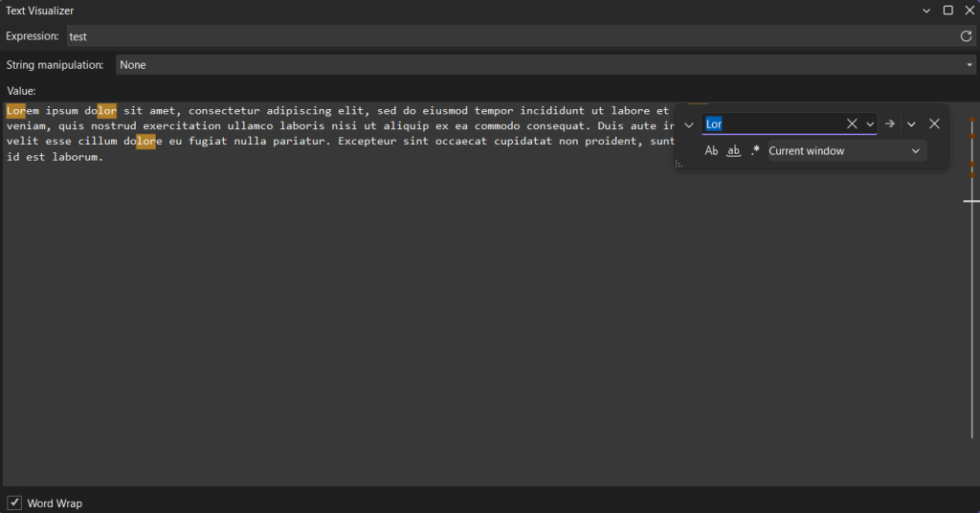980x513 pixels.
Task: Click the word 'consectetur' in text
Action: click(224, 111)
